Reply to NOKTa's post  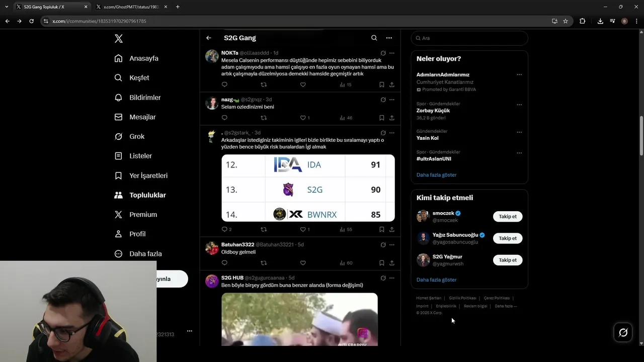pyautogui.click(x=224, y=84)
